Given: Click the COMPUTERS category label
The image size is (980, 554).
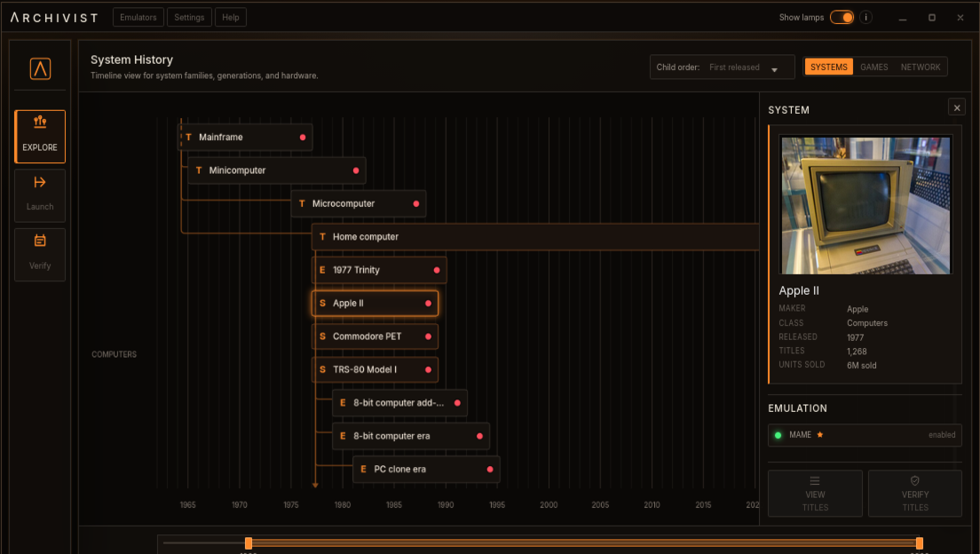Looking at the screenshot, I should pos(114,354).
